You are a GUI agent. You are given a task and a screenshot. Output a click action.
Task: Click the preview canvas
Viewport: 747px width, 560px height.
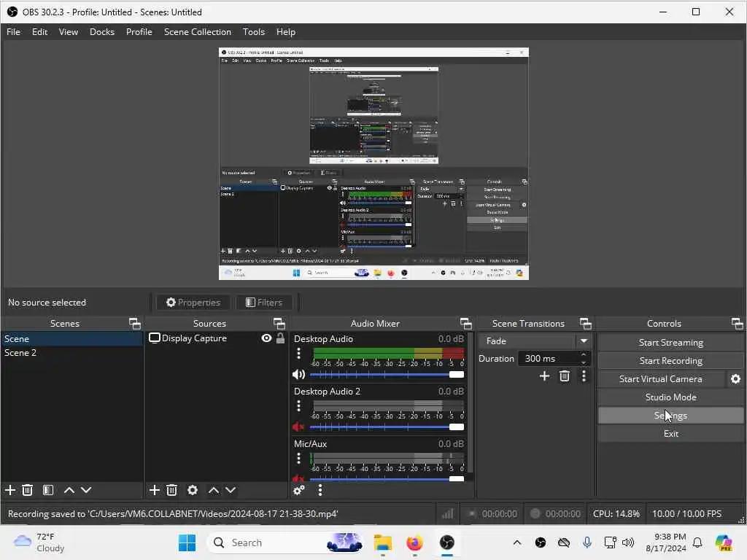(373, 164)
